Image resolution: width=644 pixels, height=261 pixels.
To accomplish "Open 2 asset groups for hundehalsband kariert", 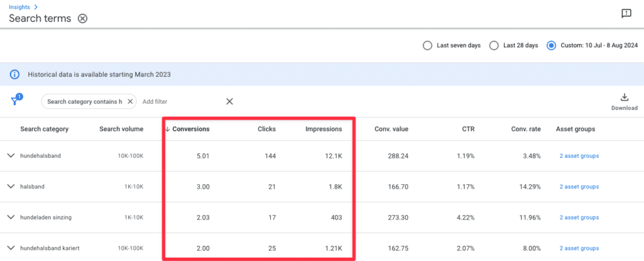I will (x=579, y=249).
